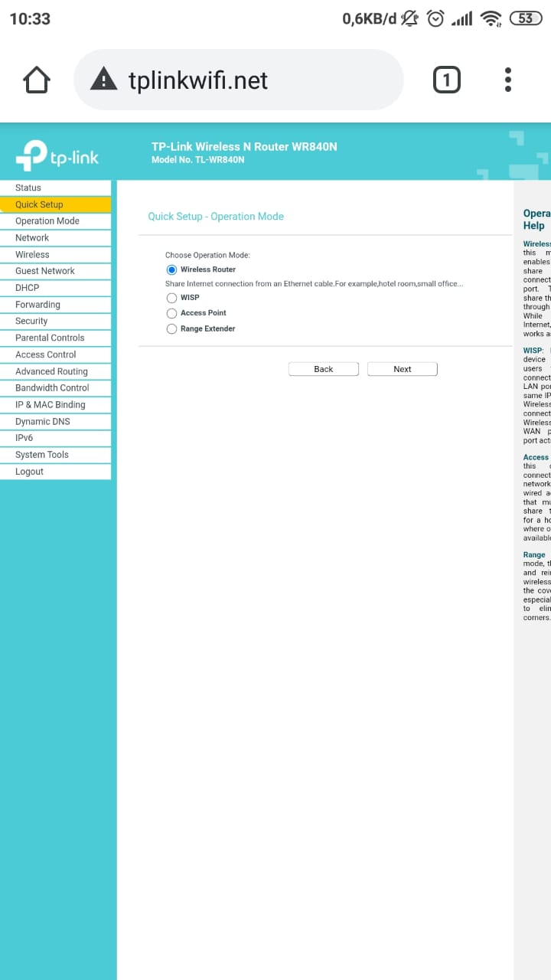
Task: Open the Forwarding menu item
Action: (55, 305)
